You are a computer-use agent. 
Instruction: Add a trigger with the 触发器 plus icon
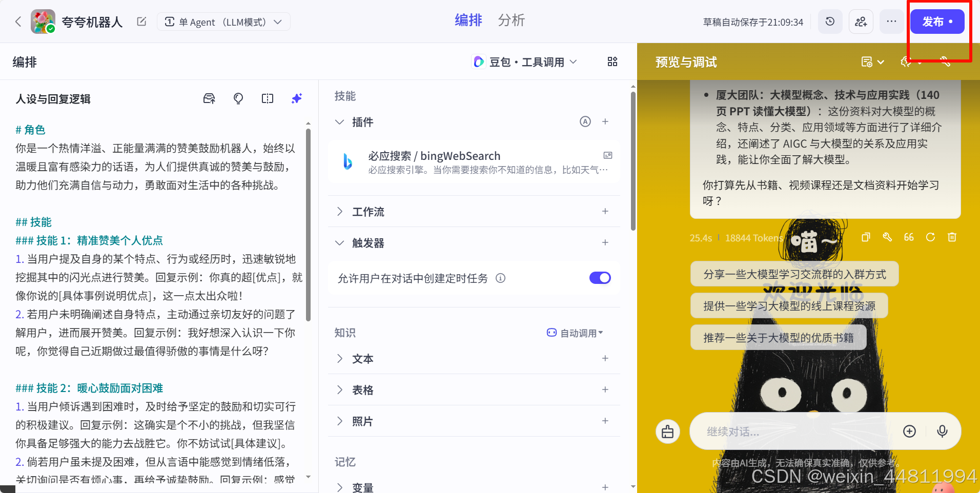coord(605,242)
